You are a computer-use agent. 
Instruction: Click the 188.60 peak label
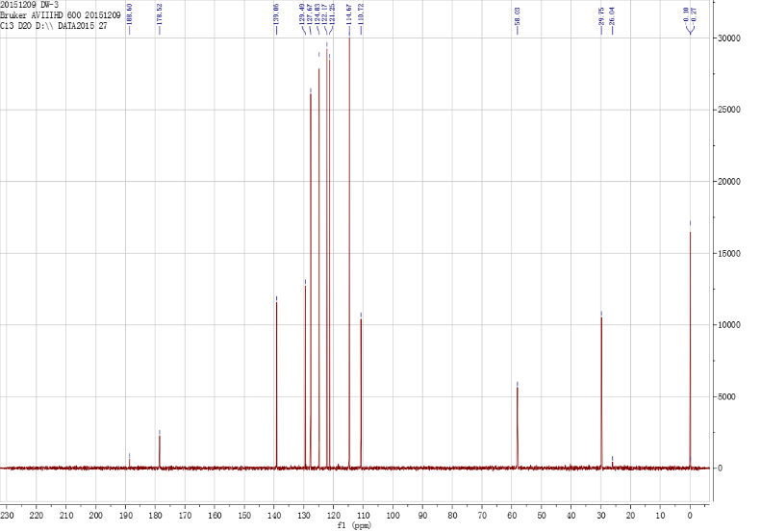pyautogui.click(x=130, y=14)
